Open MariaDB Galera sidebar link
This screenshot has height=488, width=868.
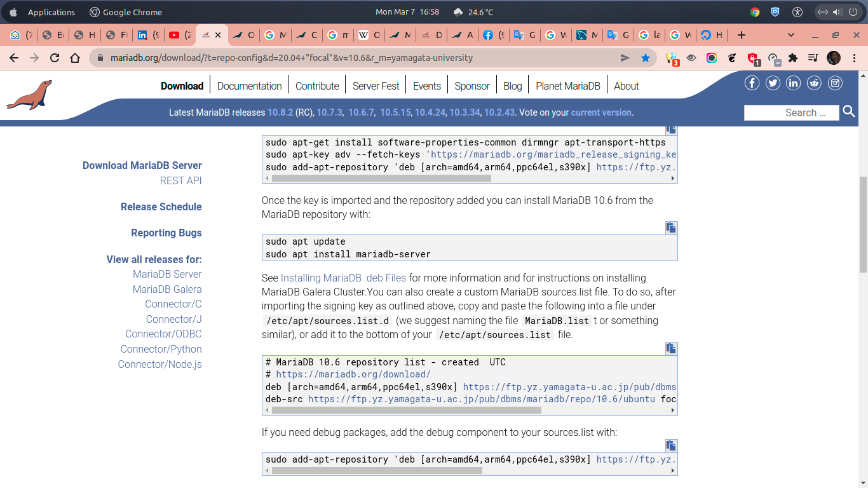(x=167, y=289)
